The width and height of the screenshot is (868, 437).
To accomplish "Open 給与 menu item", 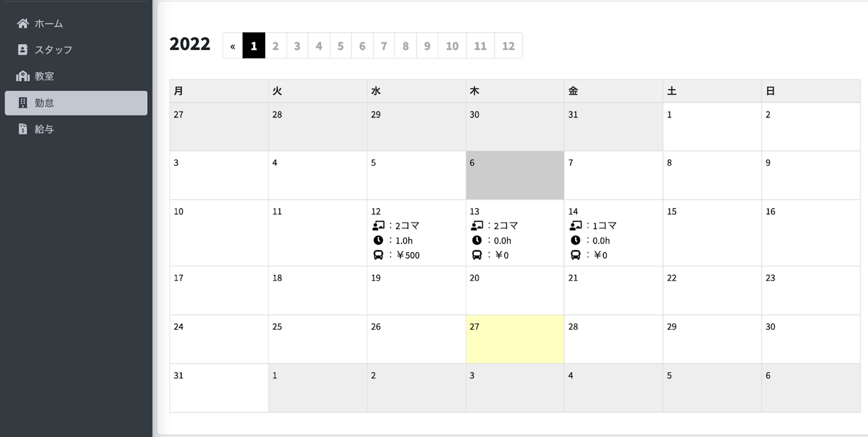I will tap(44, 129).
